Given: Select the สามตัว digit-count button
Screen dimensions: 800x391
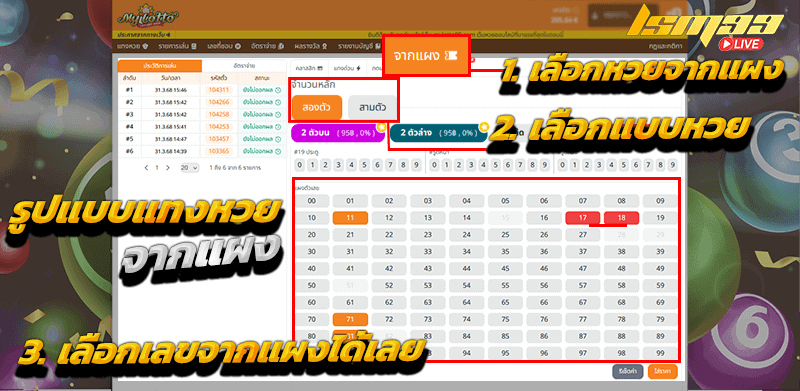Looking at the screenshot, I should (x=372, y=108).
